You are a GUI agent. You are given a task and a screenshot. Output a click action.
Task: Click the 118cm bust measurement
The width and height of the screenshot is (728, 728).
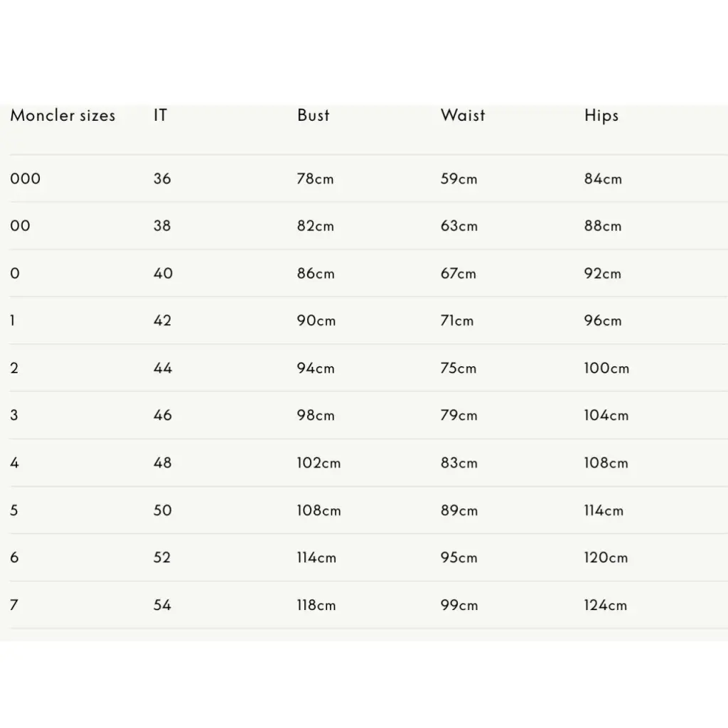[x=316, y=605]
